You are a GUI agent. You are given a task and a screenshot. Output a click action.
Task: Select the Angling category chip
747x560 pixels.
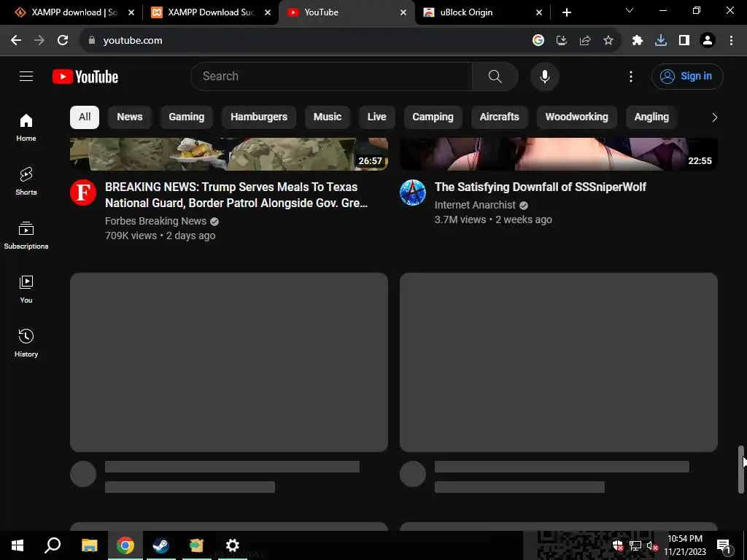tap(651, 117)
